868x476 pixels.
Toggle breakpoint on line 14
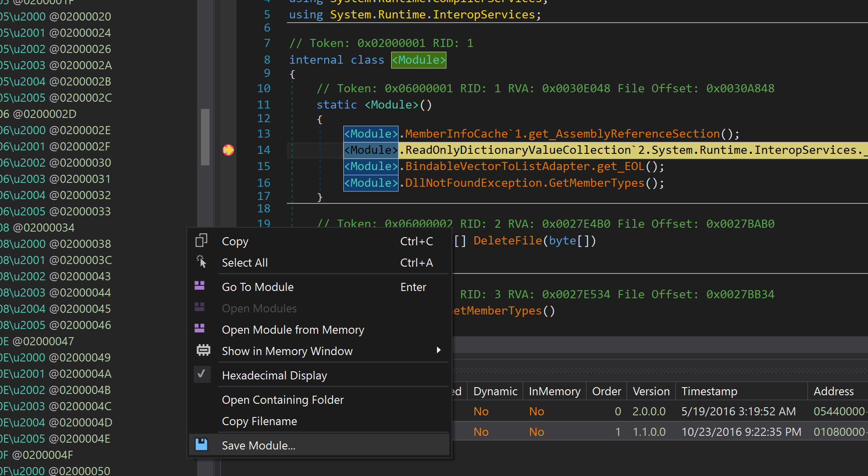[228, 150]
